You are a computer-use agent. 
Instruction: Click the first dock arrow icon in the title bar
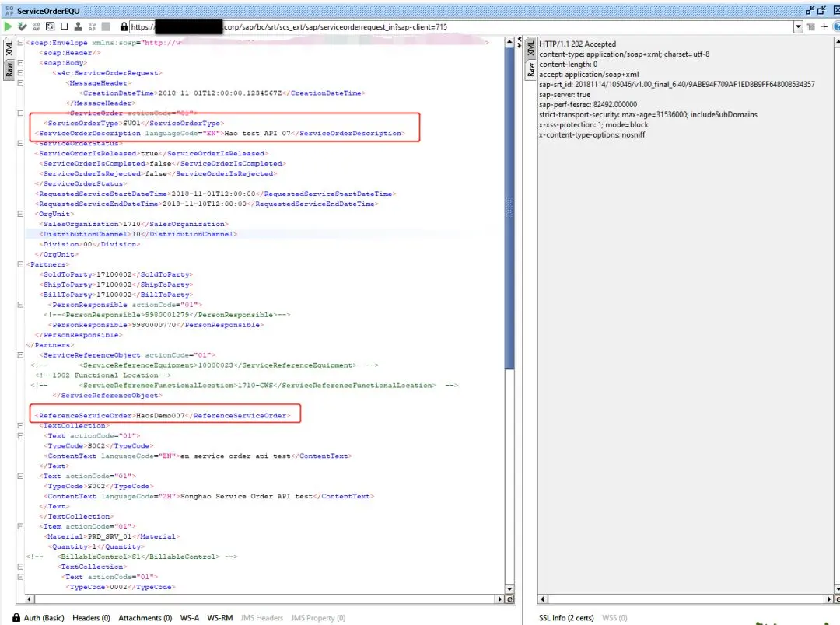(x=810, y=10)
